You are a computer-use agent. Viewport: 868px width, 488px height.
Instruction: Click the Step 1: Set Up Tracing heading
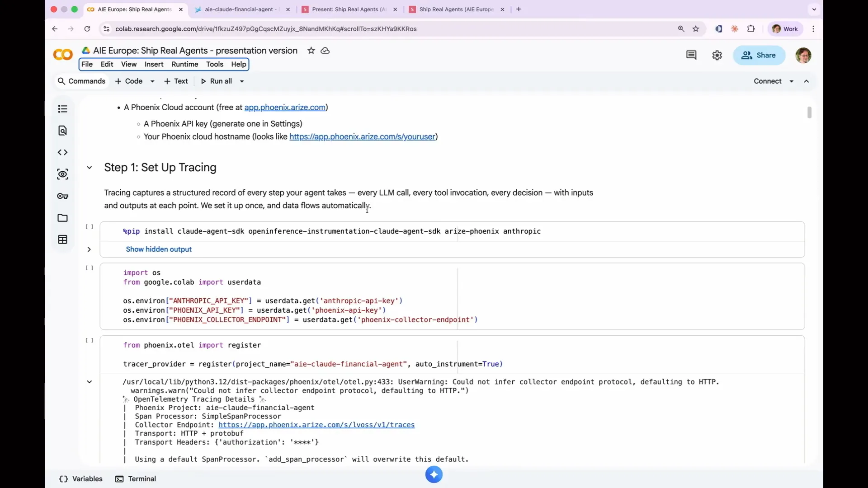160,168
